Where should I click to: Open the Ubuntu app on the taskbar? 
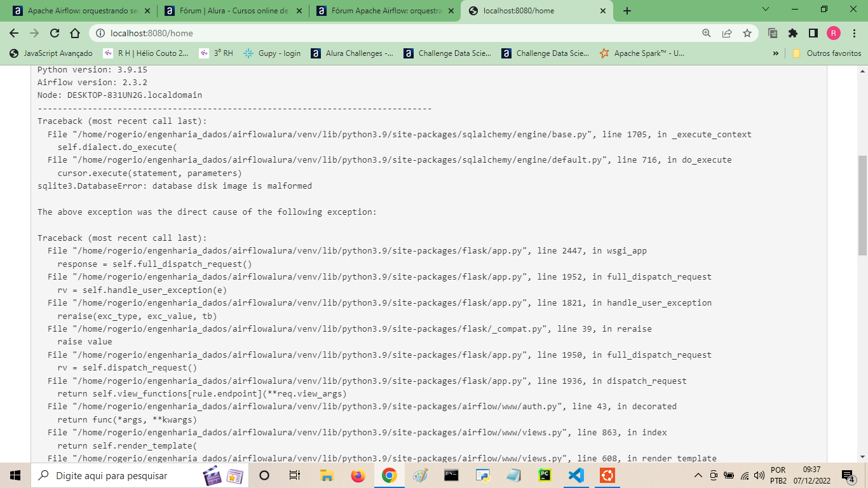[607, 475]
